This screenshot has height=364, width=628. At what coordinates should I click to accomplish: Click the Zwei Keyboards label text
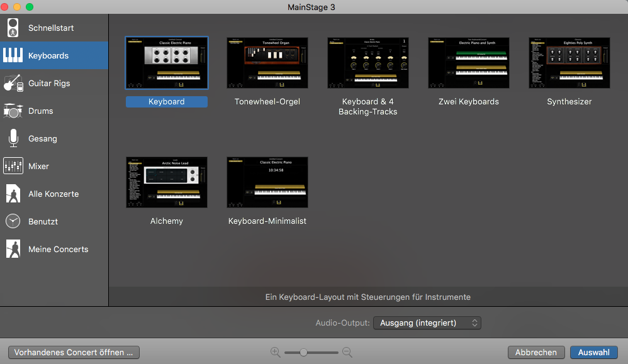point(469,102)
